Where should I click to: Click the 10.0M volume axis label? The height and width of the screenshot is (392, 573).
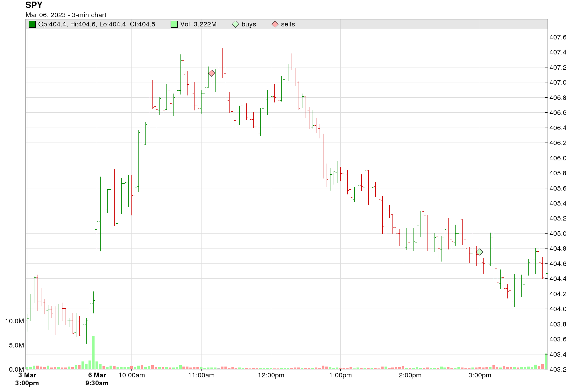tap(15, 321)
